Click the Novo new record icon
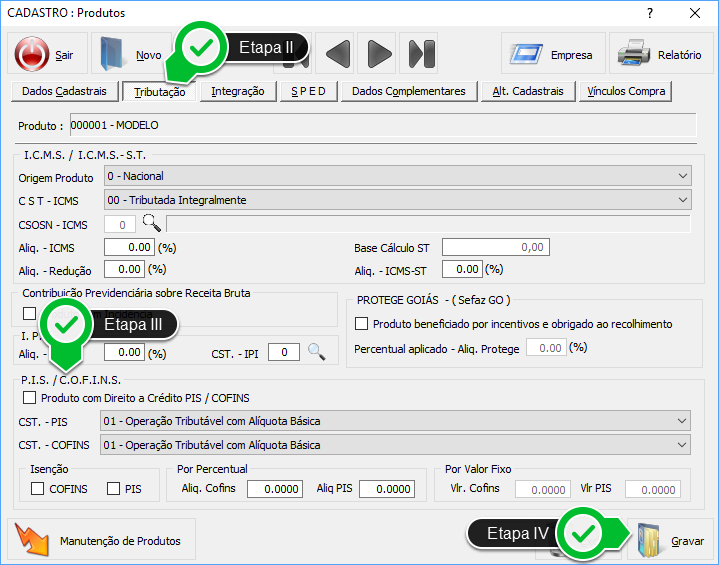Image resolution: width=719 pixels, height=565 pixels. [116, 55]
